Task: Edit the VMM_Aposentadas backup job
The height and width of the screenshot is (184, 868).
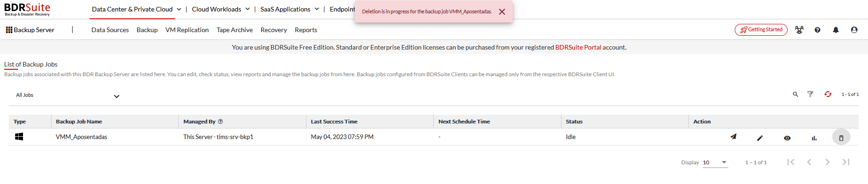Action: [760, 138]
